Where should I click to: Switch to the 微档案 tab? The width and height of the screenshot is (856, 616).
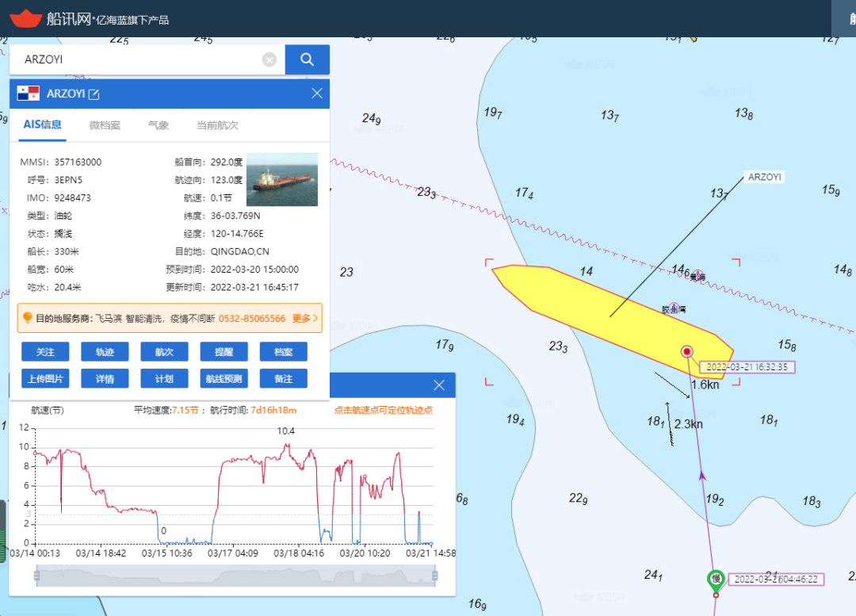[x=105, y=125]
